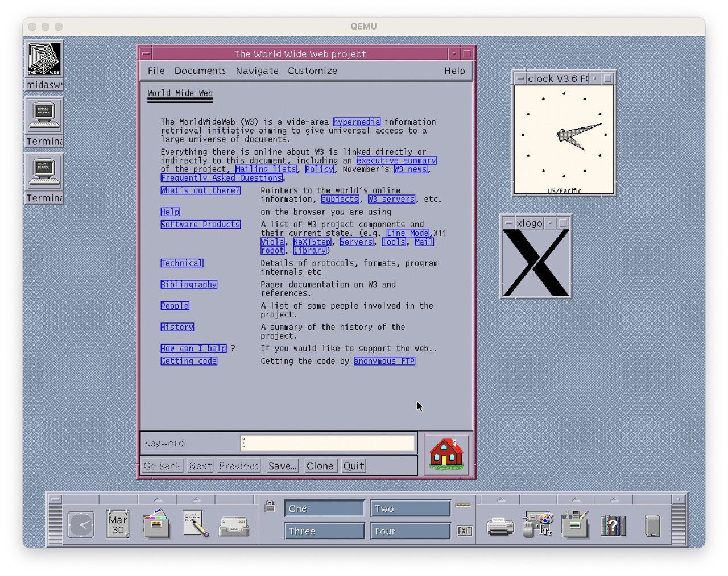Open the Help menu in browser
This screenshot has width=728, height=576.
[x=454, y=71]
